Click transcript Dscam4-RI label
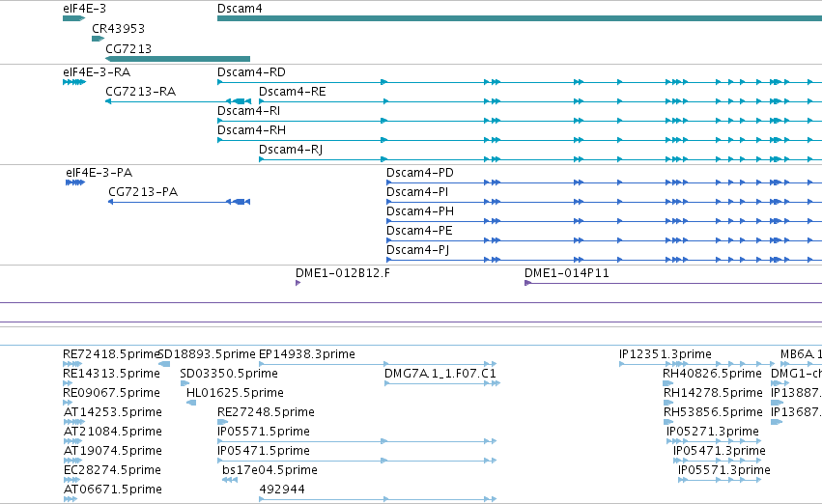The height and width of the screenshot is (504, 822). (x=248, y=111)
